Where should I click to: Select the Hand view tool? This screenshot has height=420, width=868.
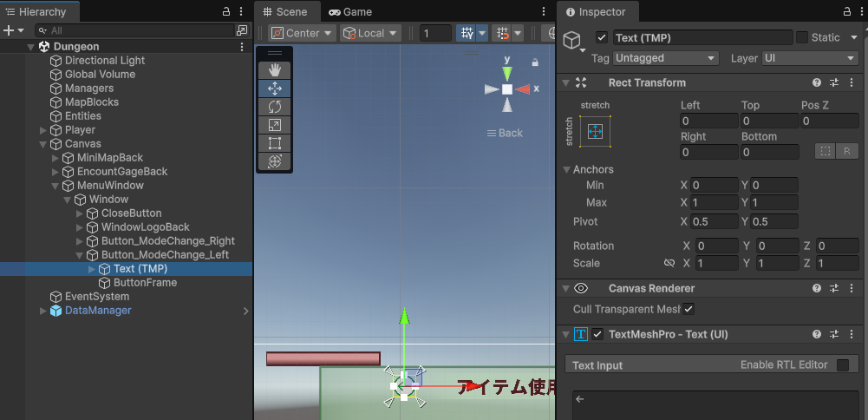(x=275, y=70)
